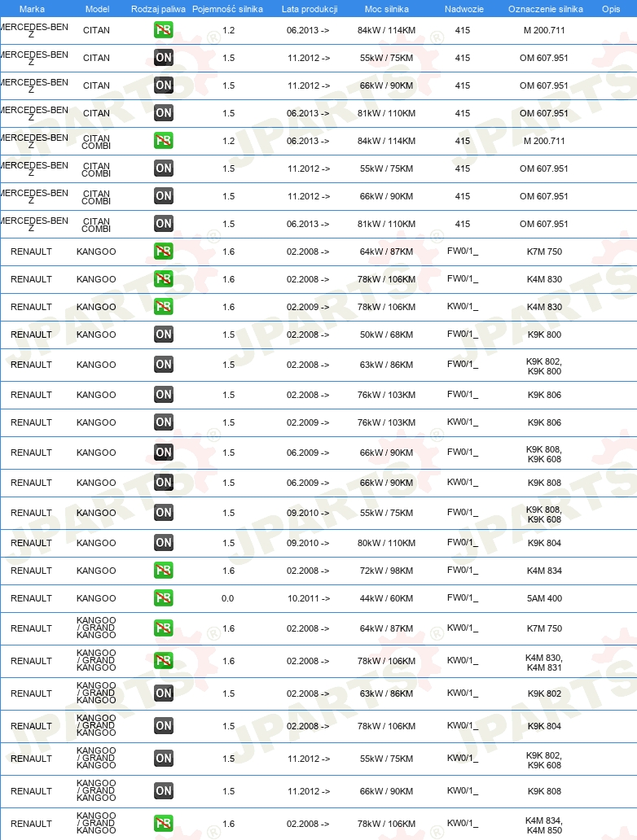Select engine codes K4M 834, K4M 850
The width and height of the screenshot is (637, 840).
click(544, 825)
